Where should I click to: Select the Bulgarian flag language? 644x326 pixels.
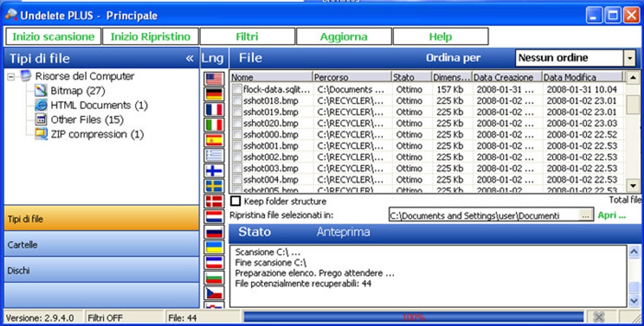[x=214, y=277]
